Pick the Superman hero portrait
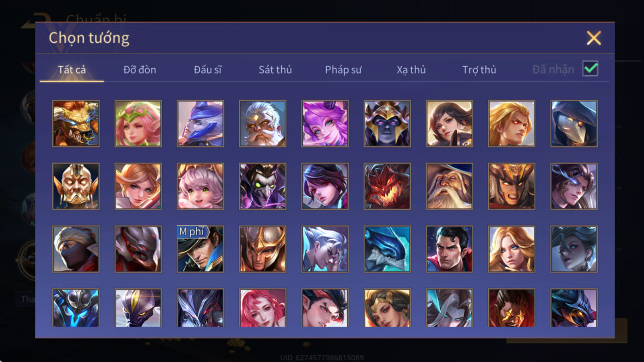Image resolution: width=644 pixels, height=362 pixels. pos(449,249)
